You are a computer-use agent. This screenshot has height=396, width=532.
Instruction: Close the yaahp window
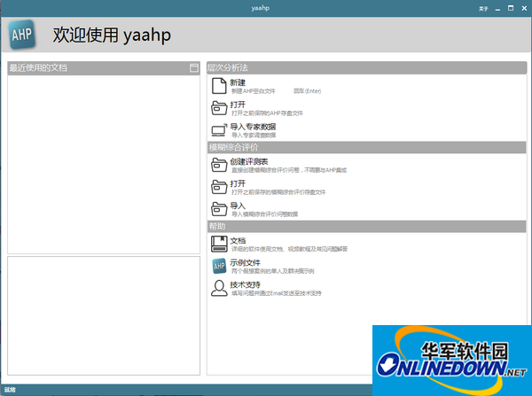(524, 9)
